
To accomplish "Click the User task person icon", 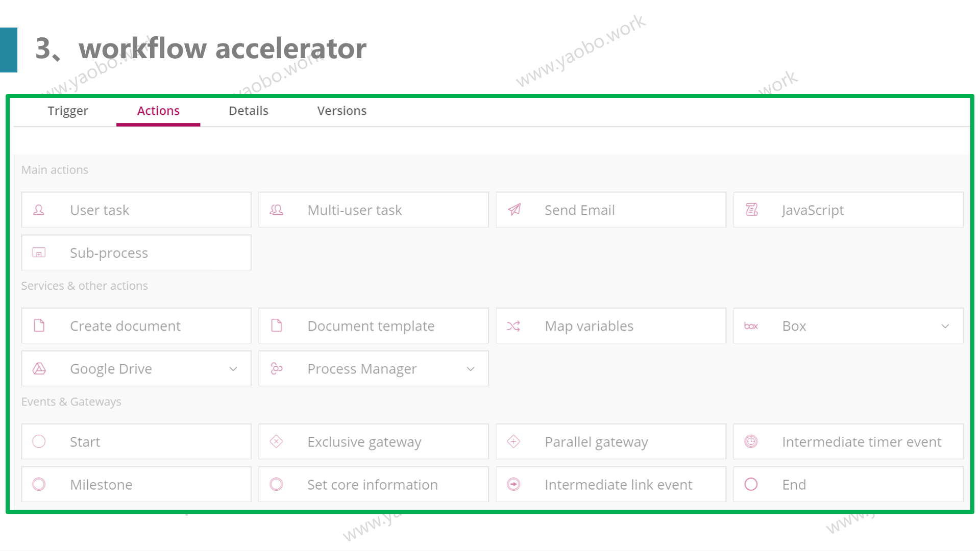I will (x=39, y=210).
